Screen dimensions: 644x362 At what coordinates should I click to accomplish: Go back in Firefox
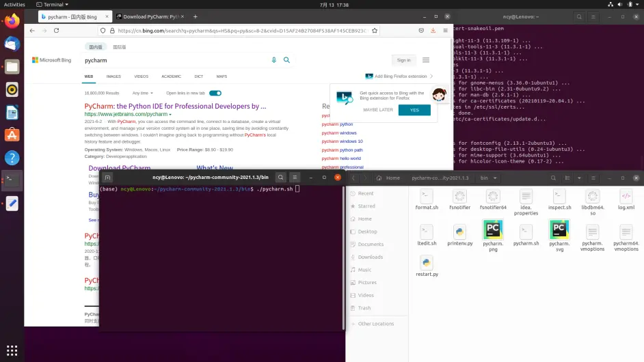point(32,30)
